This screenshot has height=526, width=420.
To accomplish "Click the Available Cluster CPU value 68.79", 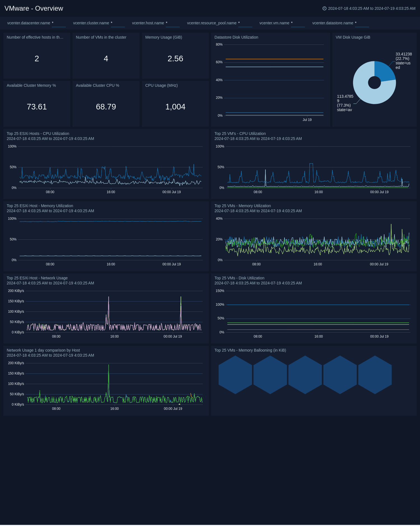I will coord(106,107).
